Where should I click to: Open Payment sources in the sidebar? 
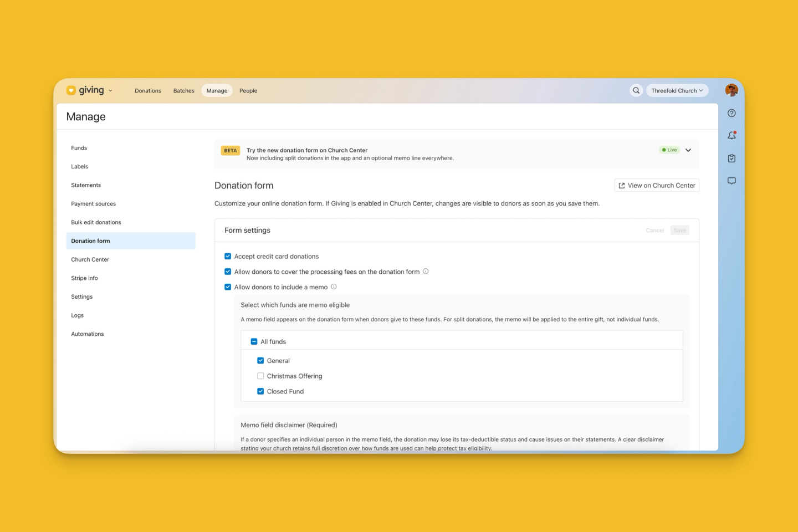[x=94, y=204]
